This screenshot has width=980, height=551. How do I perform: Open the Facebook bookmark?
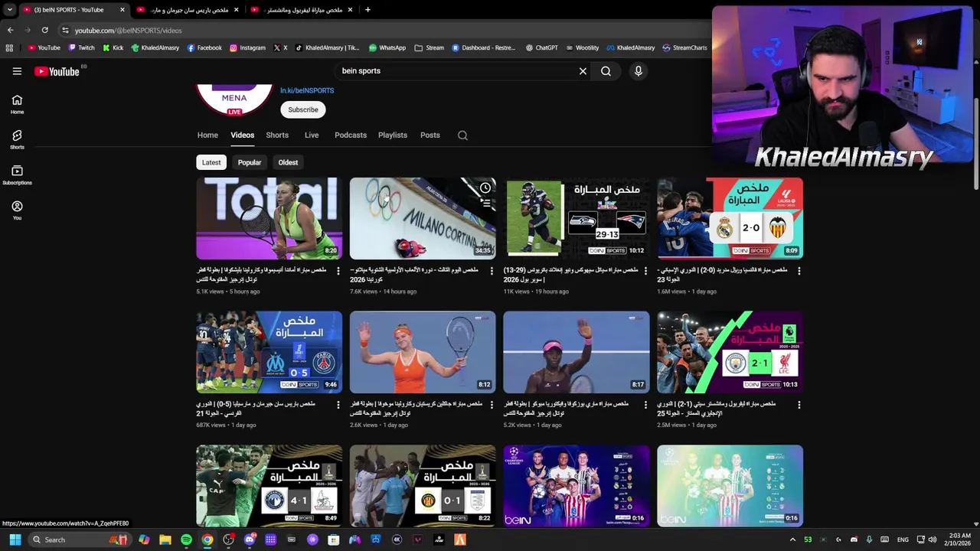point(204,47)
